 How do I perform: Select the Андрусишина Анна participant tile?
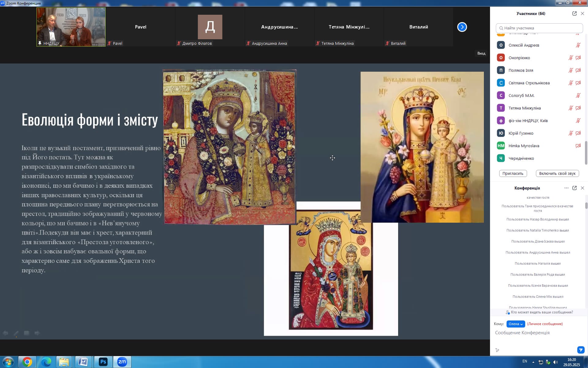coord(280,27)
